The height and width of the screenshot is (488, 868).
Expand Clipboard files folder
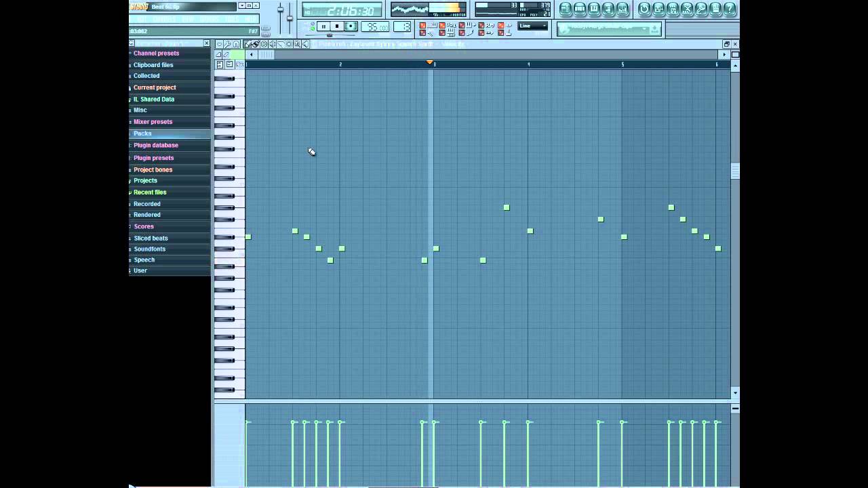(153, 65)
